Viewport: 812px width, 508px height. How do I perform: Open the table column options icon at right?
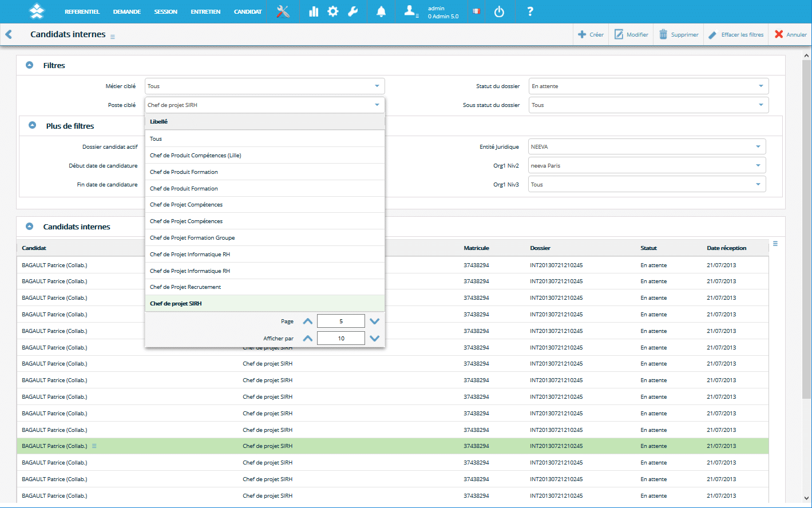(x=775, y=244)
